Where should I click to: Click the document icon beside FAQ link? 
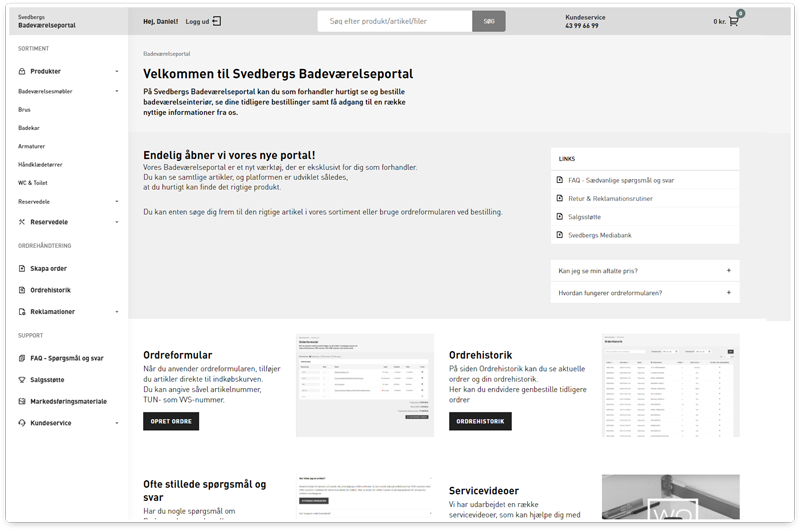tap(559, 180)
